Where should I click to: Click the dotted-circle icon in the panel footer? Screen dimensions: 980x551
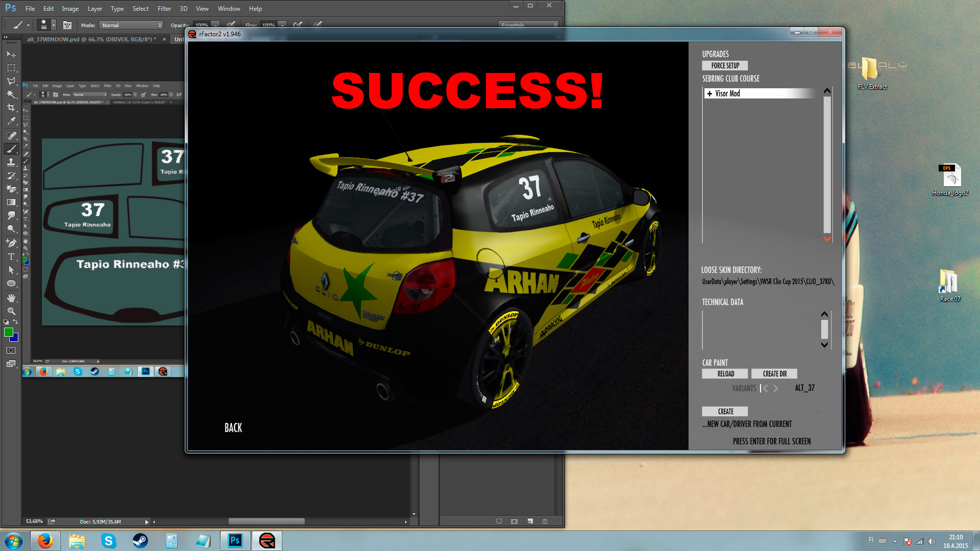(499, 521)
